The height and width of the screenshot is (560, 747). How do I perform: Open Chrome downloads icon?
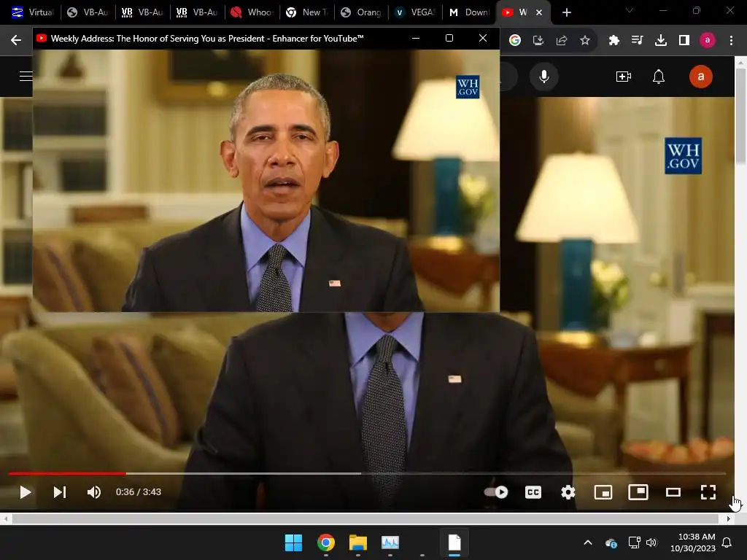(660, 41)
